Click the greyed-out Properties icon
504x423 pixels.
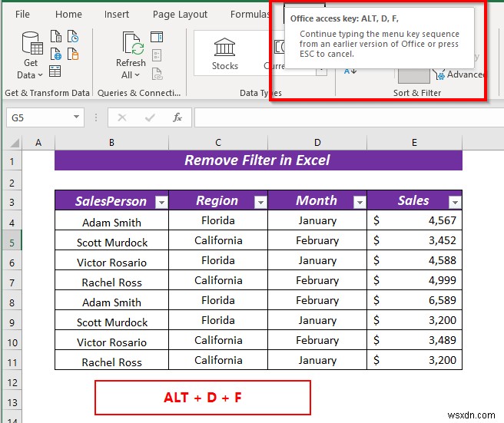click(x=157, y=55)
